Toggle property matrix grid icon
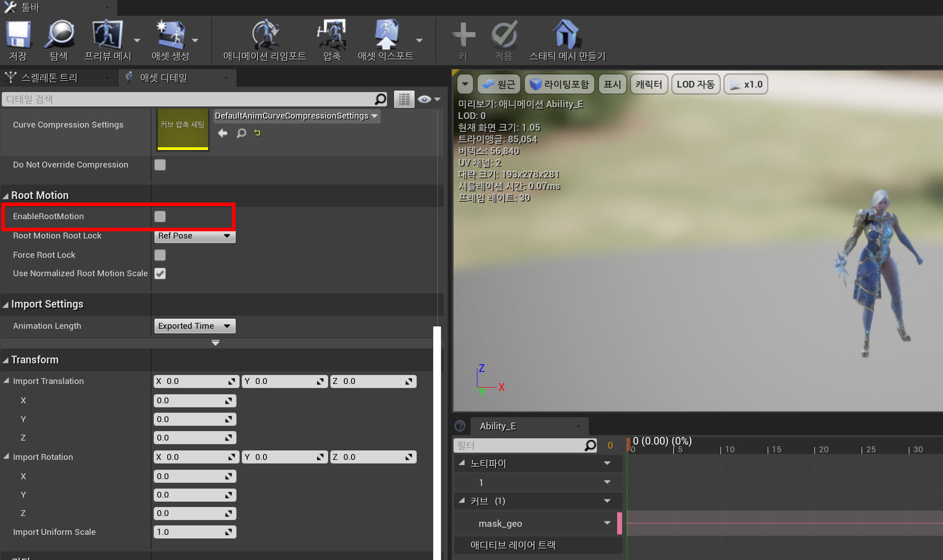Viewport: 943px width, 560px height. 404,99
